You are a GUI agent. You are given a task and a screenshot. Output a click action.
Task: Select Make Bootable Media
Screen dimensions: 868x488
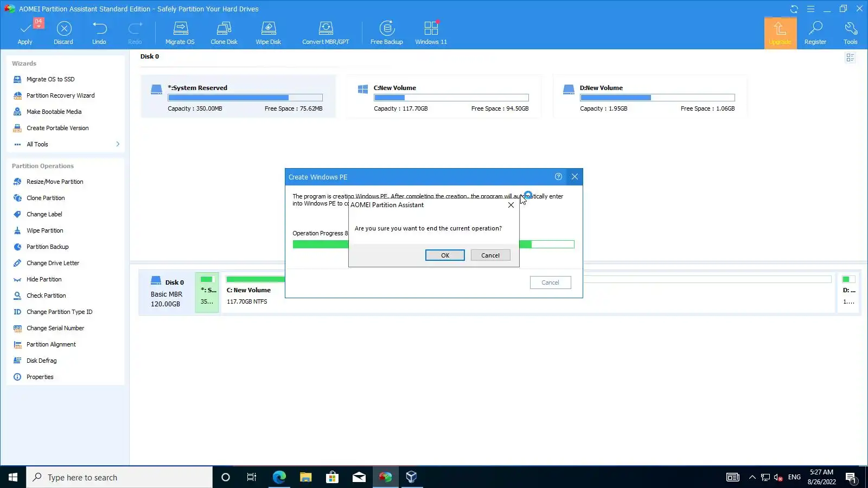(54, 112)
